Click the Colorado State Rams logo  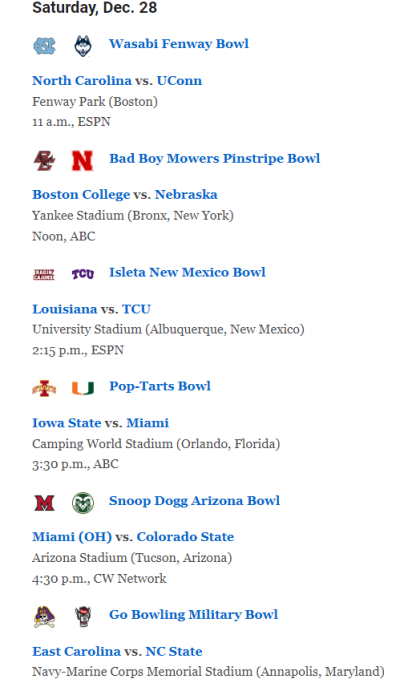click(x=83, y=503)
